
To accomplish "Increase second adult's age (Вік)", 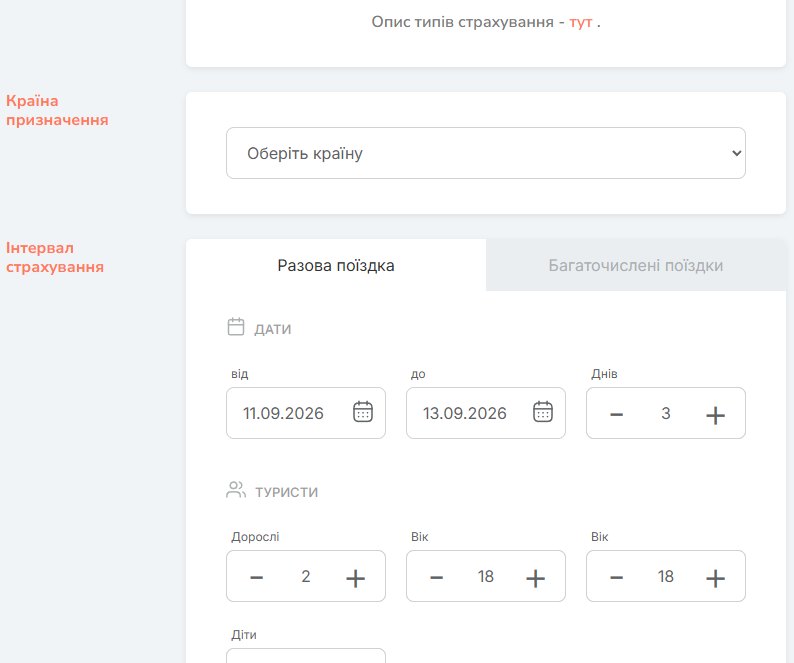I will tap(715, 578).
